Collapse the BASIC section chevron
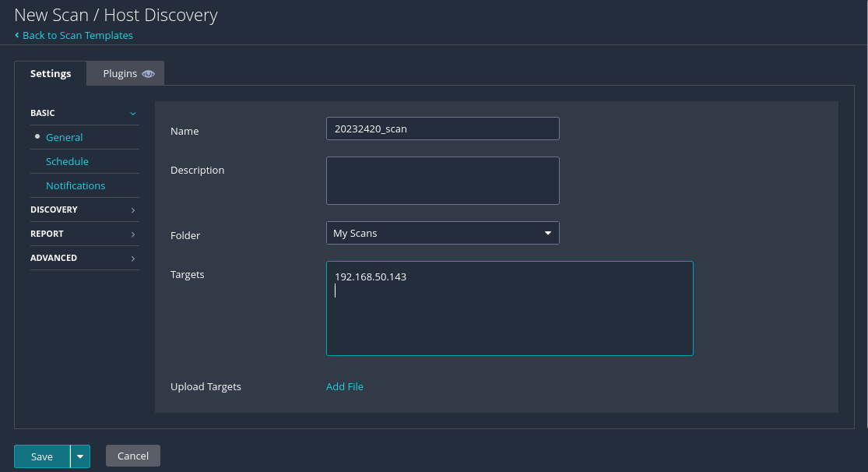The width and height of the screenshot is (868, 472). coord(133,114)
